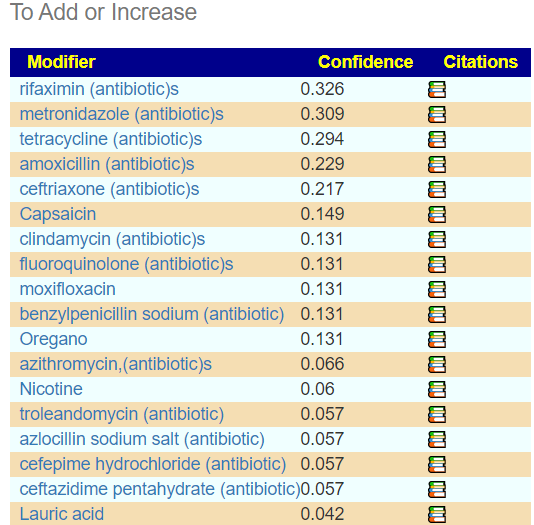The width and height of the screenshot is (534, 525).
Task: Follow the Capsaicin modifier link
Action: click(x=58, y=214)
